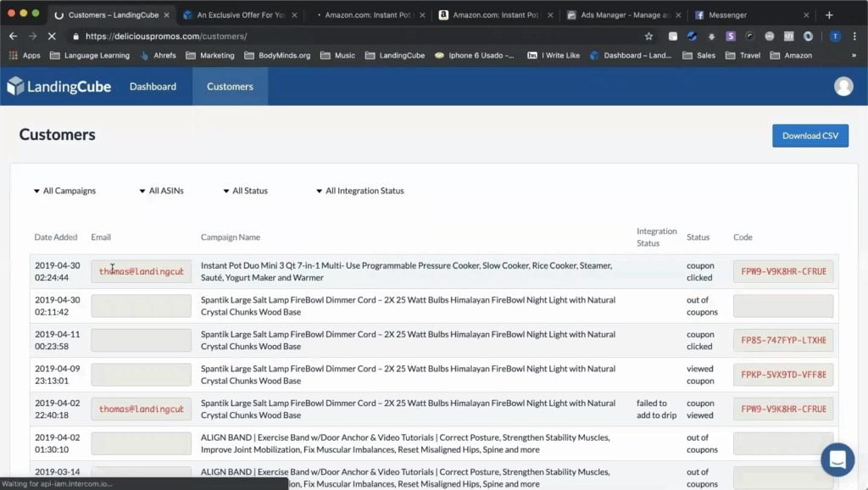The width and height of the screenshot is (868, 490).
Task: Close the Customers – LandingCube tab
Action: pyautogui.click(x=167, y=15)
